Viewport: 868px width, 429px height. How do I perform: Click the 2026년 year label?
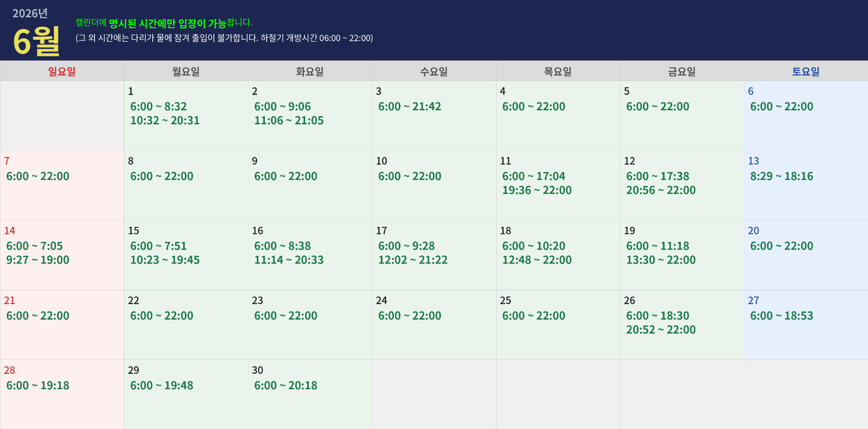[30, 14]
